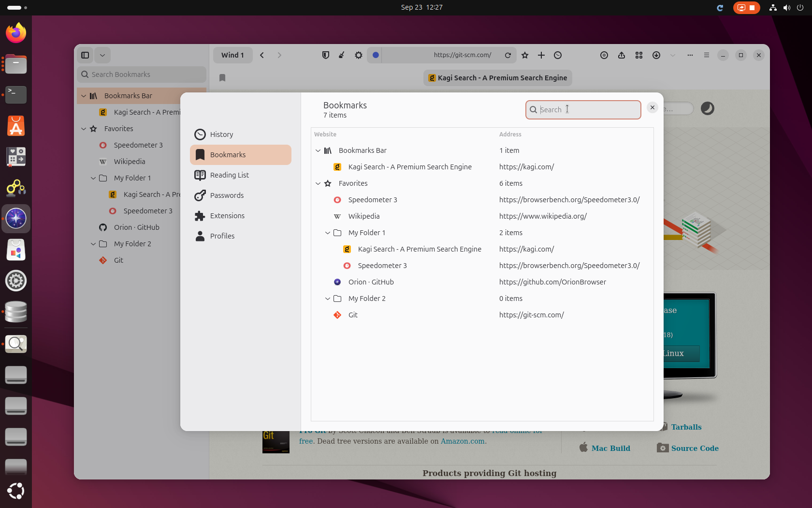Open the Passwords section
Viewport: 812px width, 508px height.
click(x=227, y=195)
